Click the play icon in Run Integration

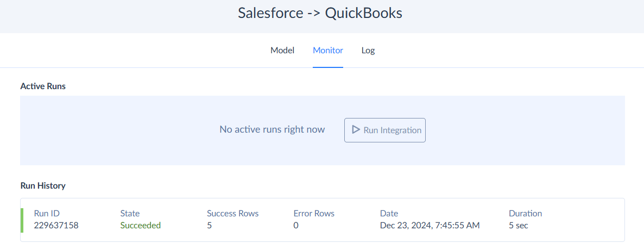pyautogui.click(x=356, y=130)
